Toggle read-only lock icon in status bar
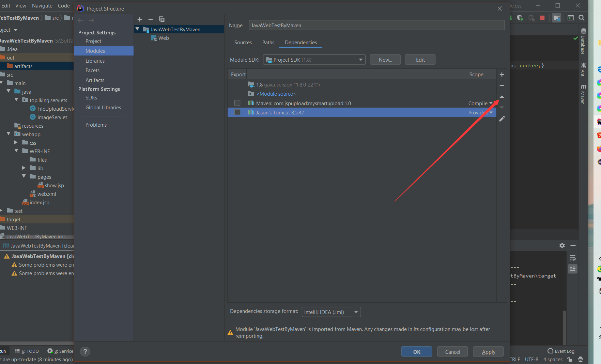 570,360
